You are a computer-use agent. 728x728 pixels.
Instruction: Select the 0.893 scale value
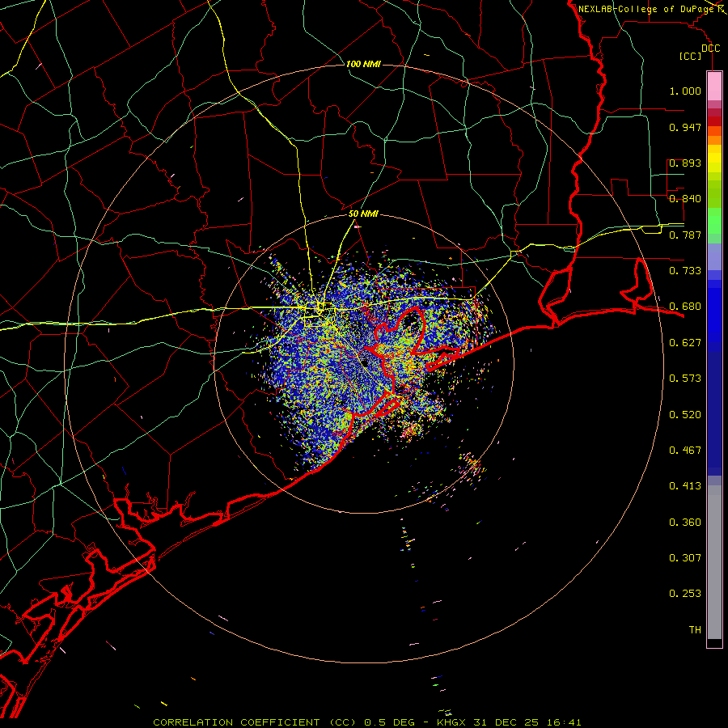[x=685, y=163]
